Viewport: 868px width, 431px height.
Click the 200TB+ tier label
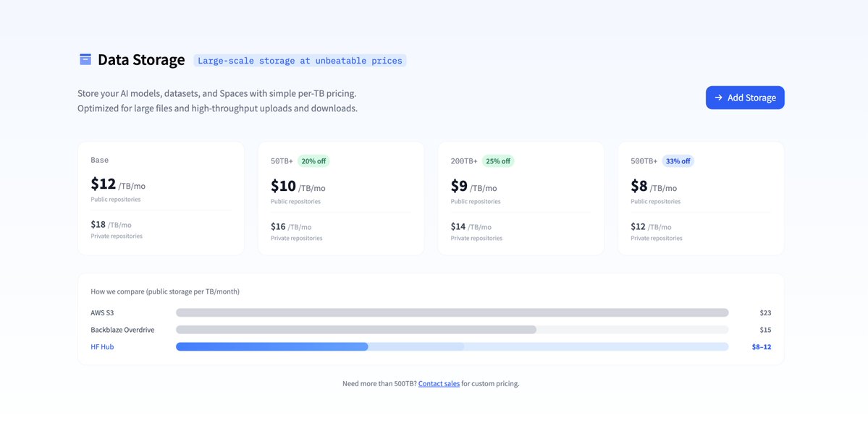point(464,161)
